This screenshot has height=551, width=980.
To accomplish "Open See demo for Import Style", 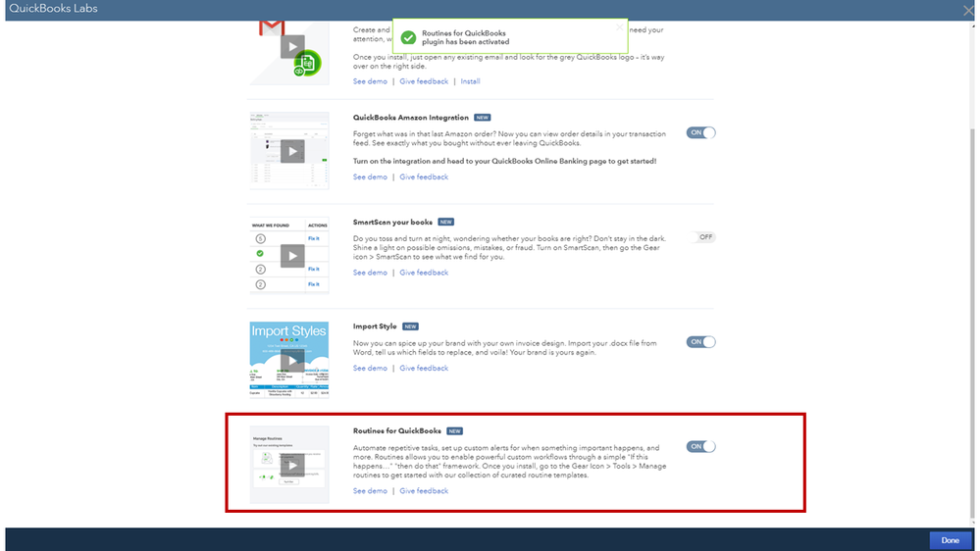I will 370,368.
